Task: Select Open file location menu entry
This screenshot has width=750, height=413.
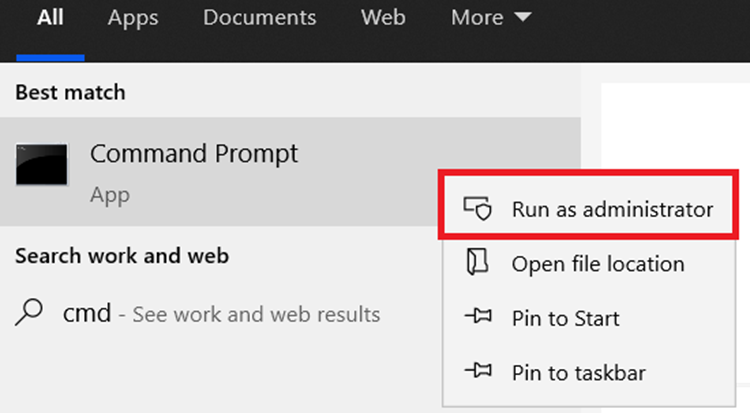Action: coord(598,264)
